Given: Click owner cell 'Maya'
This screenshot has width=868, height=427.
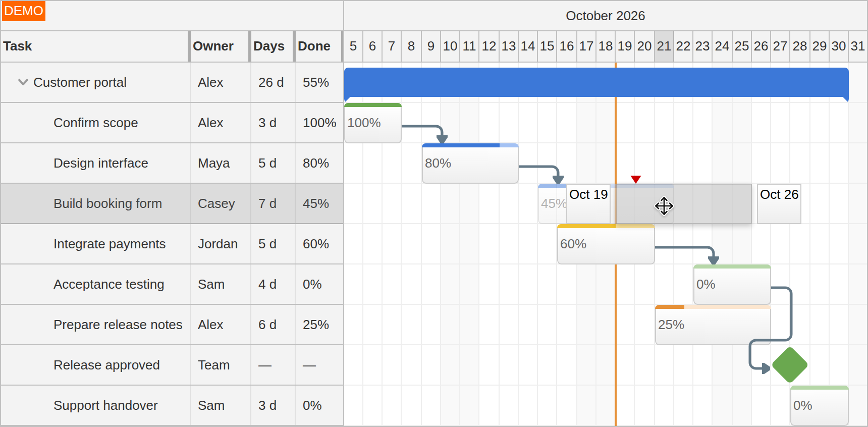Looking at the screenshot, I should tap(220, 163).
